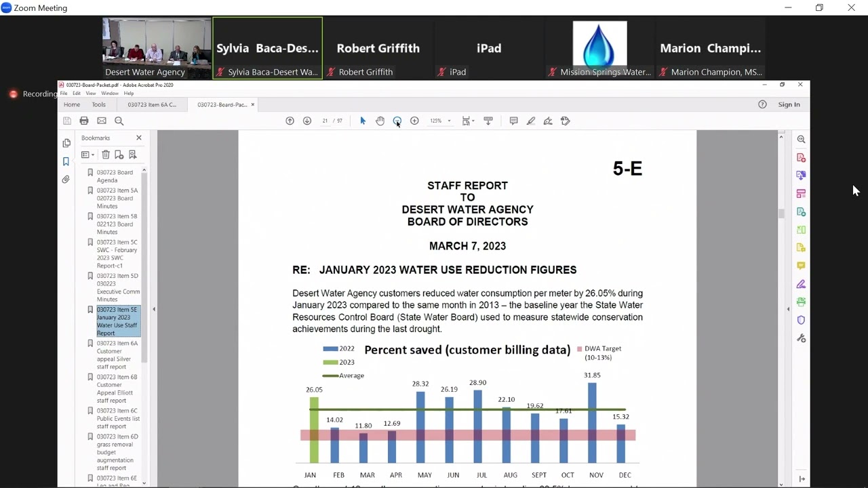The image size is (868, 488).
Task: Open the page fit options dropdown
Action: click(468, 121)
